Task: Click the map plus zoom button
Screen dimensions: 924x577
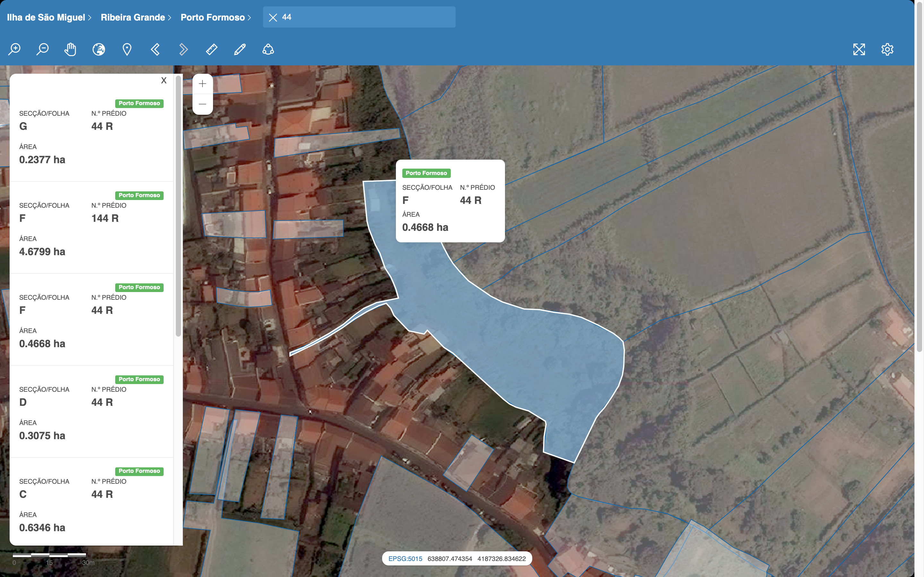Action: click(x=202, y=84)
